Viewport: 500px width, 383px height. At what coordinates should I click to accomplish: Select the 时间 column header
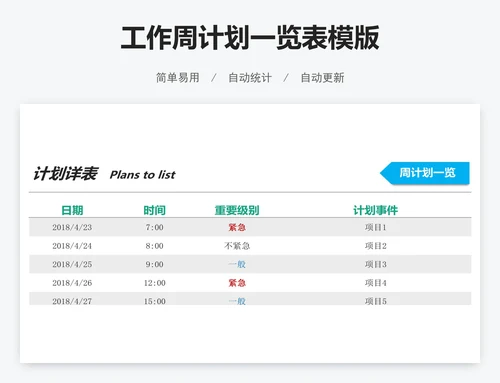click(x=154, y=210)
